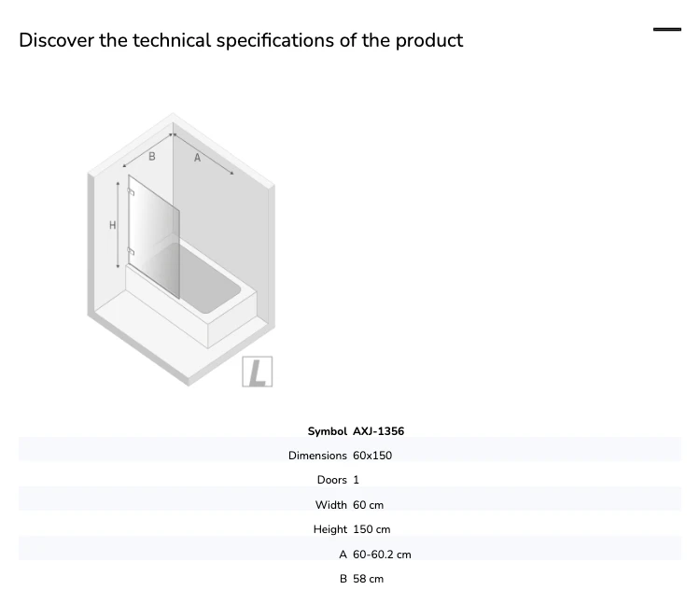Screen dimensions: 700x604
Task: Click the 'Discover the technical specifications' heading
Action: coord(241,40)
